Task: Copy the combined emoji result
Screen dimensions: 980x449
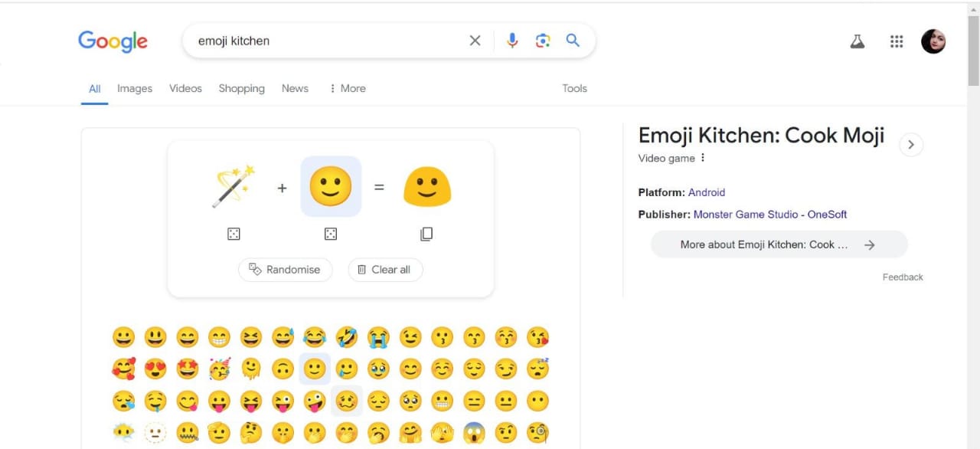Action: [426, 234]
